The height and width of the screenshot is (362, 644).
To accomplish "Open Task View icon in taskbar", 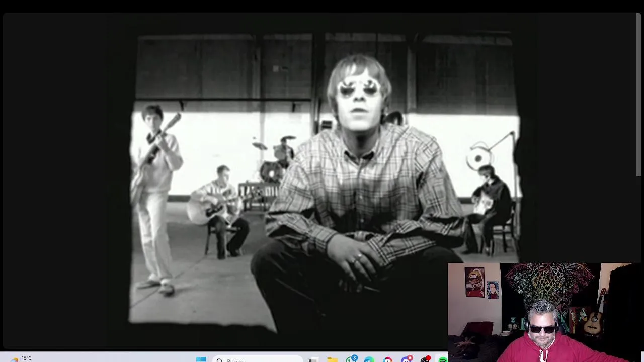I will [313, 359].
